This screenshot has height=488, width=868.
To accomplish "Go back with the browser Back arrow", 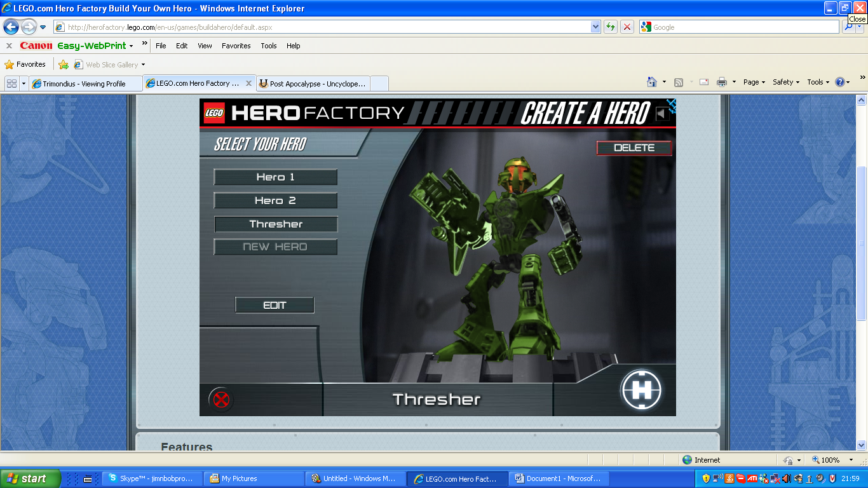I will pyautogui.click(x=11, y=27).
